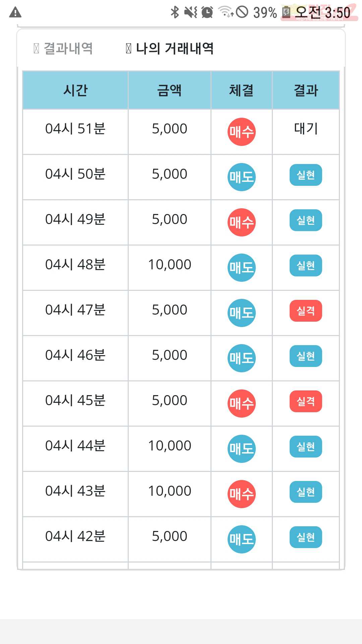Screen dimensions: 362x644
Task: Tap the alarm clock status icon
Action: coord(207,12)
